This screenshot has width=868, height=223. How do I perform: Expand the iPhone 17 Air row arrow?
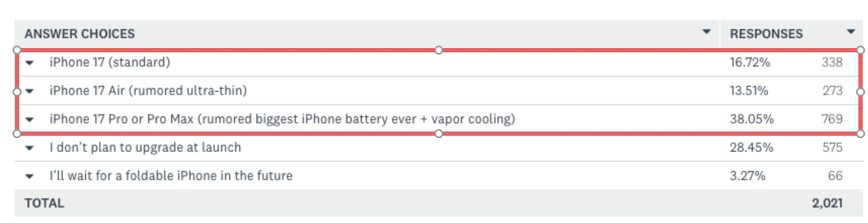tap(30, 91)
